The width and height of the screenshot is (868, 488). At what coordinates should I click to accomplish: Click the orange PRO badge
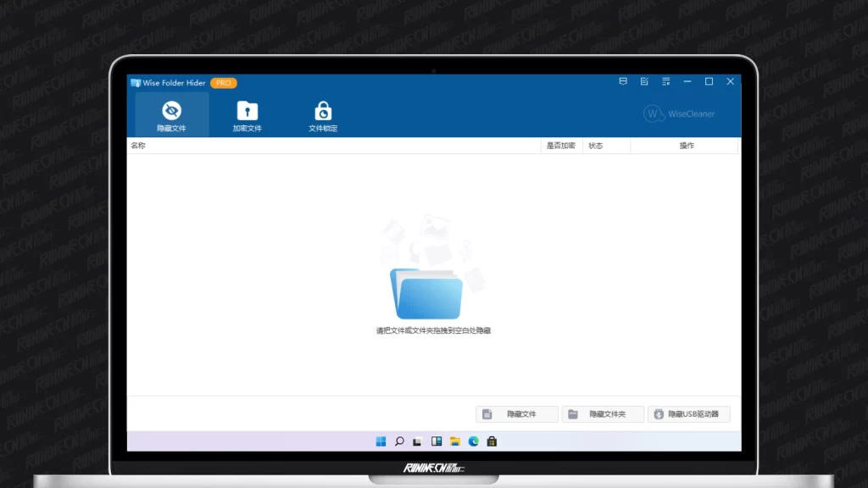(224, 83)
